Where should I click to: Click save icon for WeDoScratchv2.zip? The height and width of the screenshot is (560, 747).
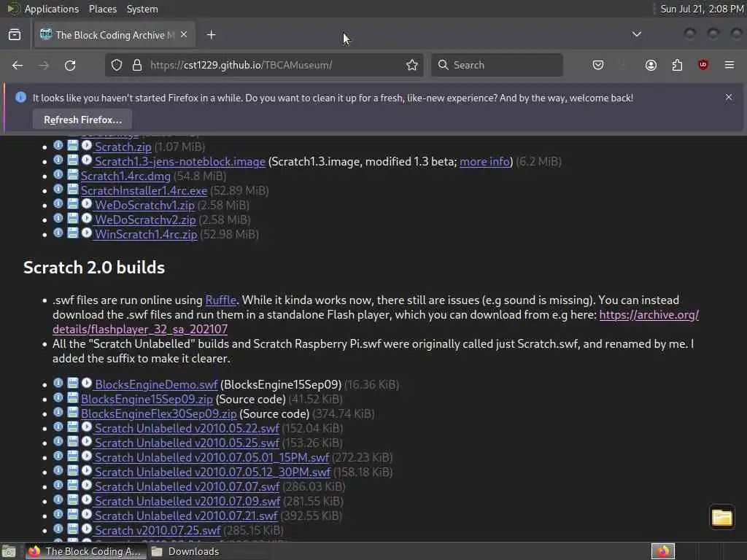click(x=72, y=219)
